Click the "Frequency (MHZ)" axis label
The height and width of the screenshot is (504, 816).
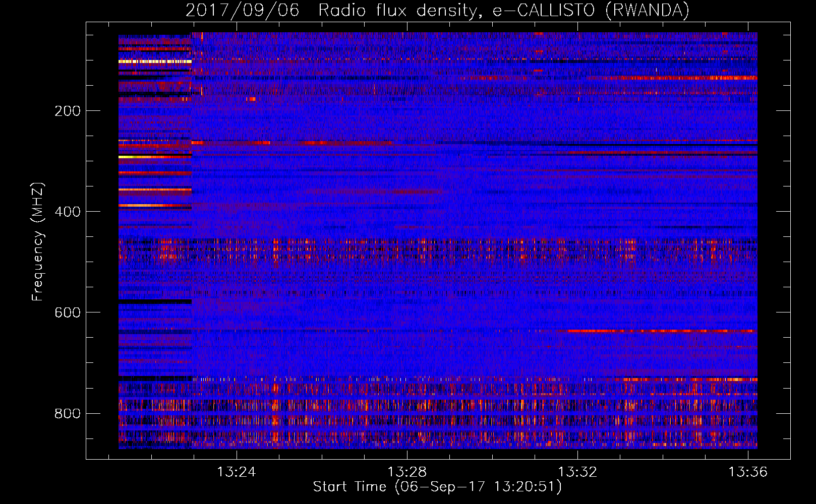[38, 242]
